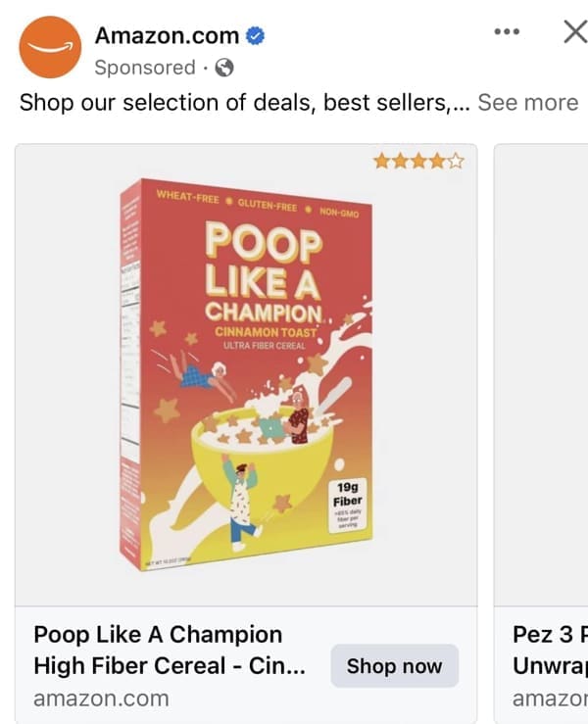Click the Sponsored label
Viewport: 588px width, 724px height.
(144, 68)
